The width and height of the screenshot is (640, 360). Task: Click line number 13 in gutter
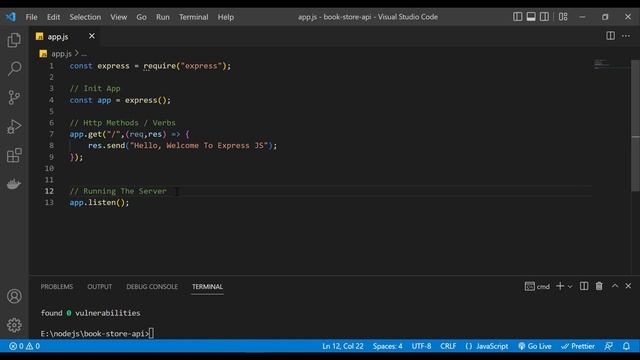coord(49,202)
